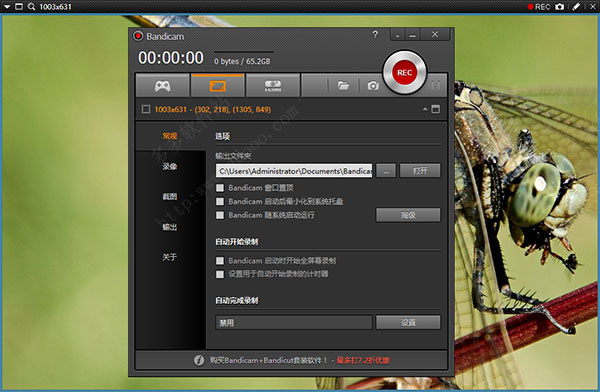This screenshot has width=600, height=392.
Task: Click the camera icon in capture frame bar
Action: point(559,7)
